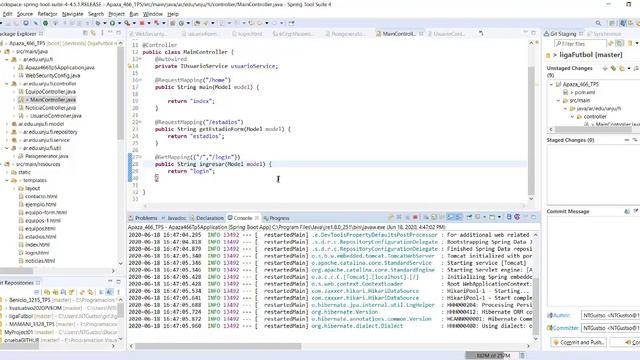Click heap memory status bar indicator
Viewport: 640px width, 360px height.
(x=492, y=356)
